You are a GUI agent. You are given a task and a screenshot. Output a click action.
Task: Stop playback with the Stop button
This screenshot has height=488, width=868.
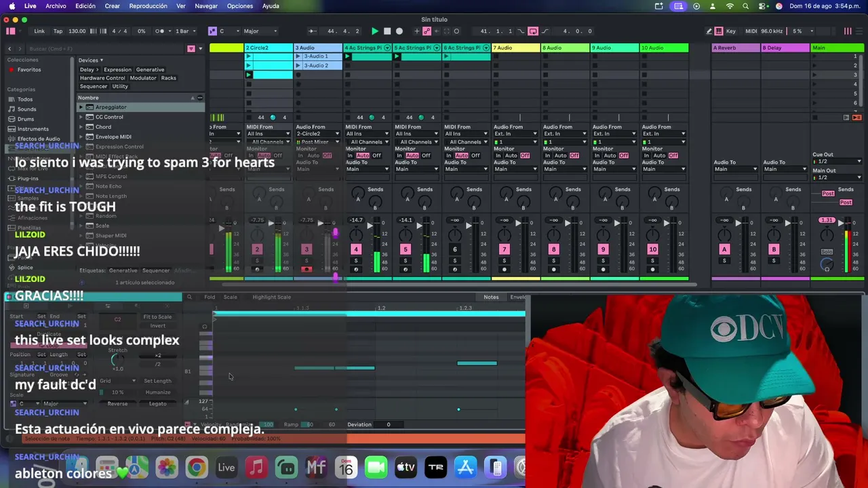pyautogui.click(x=387, y=31)
